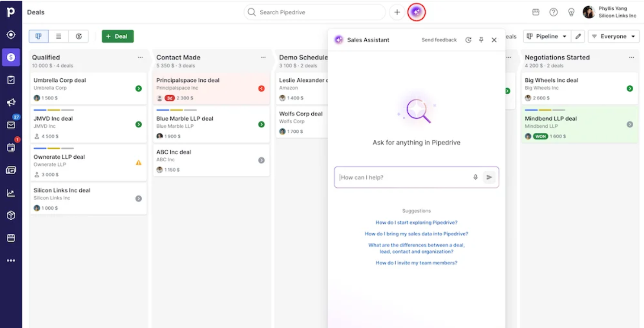
Task: Click the send arrow in assistant input
Action: (x=489, y=177)
